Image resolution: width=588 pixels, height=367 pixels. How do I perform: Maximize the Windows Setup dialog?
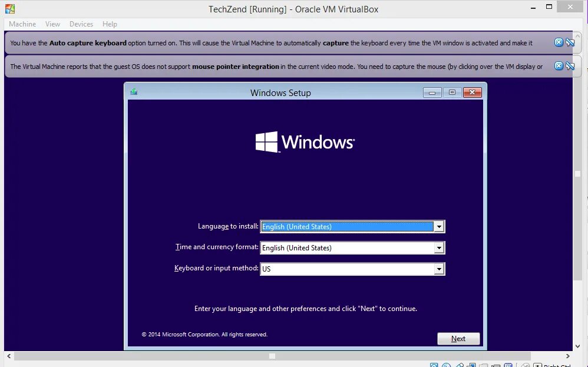click(452, 92)
